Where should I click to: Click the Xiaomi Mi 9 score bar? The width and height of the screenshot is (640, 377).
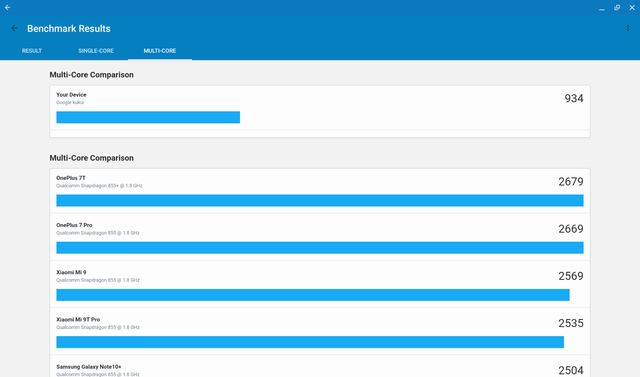313,295
